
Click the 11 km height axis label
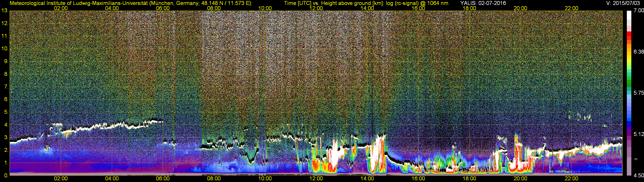(x=5, y=36)
